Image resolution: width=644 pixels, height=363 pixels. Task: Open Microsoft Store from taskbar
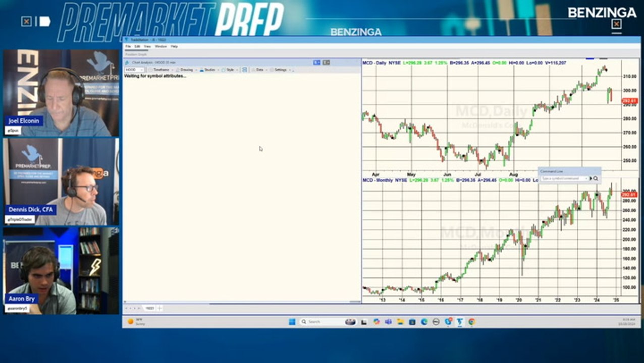(412, 322)
